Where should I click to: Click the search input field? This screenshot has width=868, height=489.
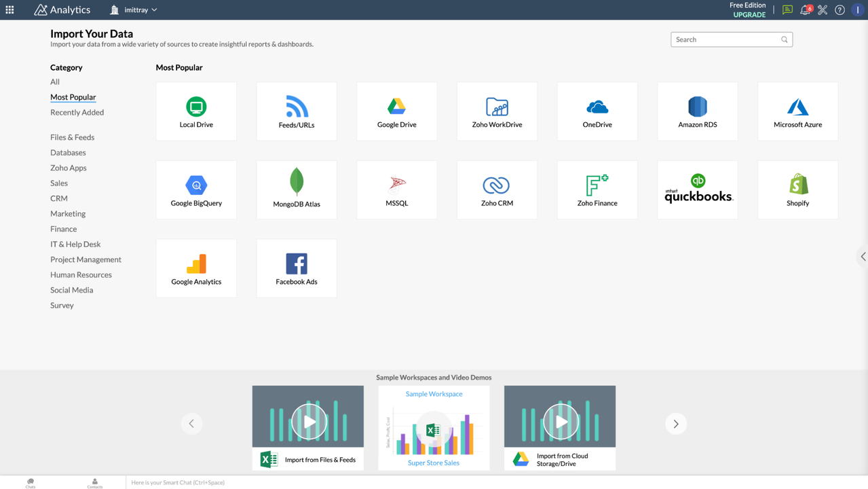pyautogui.click(x=726, y=39)
